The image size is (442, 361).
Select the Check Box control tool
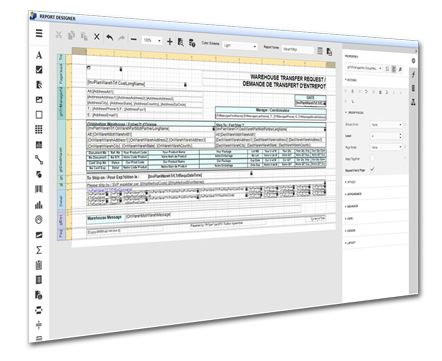(39, 70)
